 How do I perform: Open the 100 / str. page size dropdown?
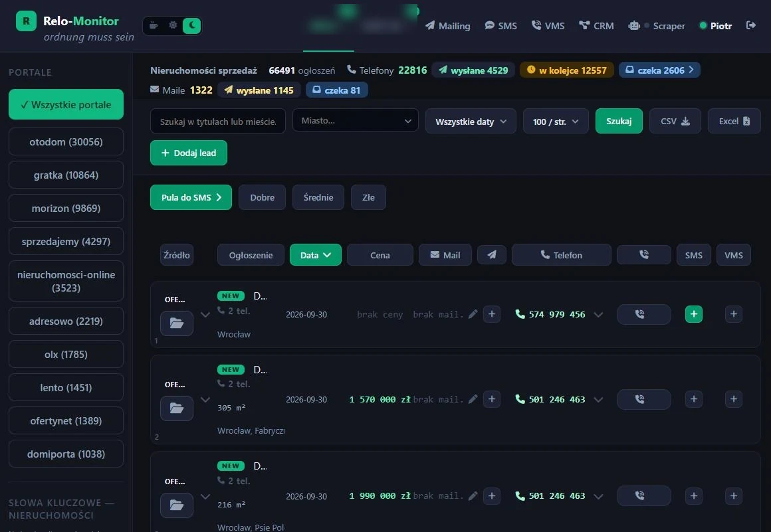pos(556,122)
